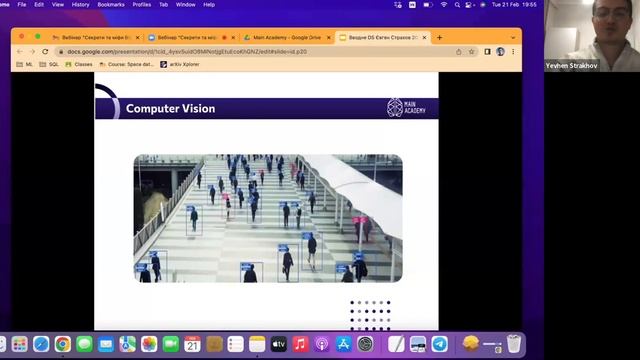Open Music app in the Dock
Viewport: 640px width, 360px height.
[x=300, y=344]
